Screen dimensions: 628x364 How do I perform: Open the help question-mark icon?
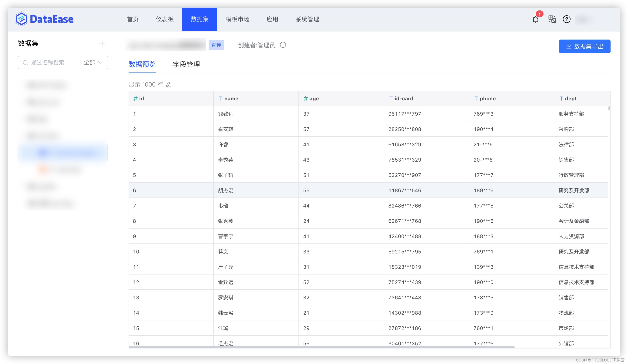567,19
